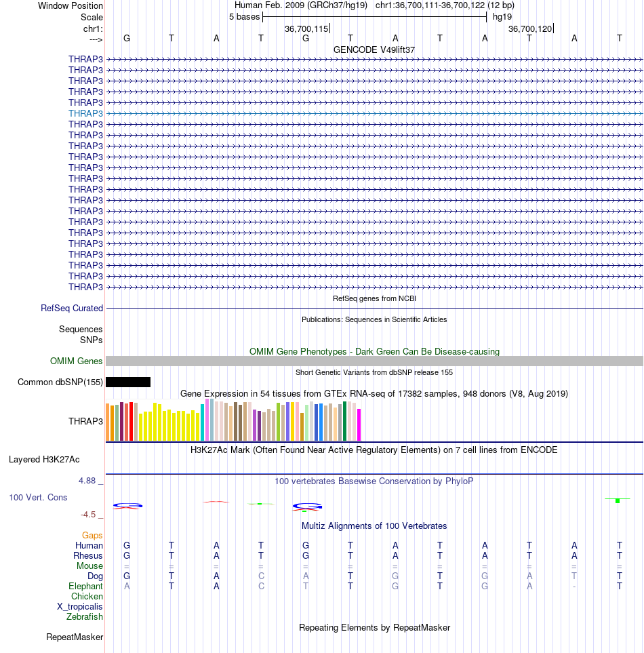
Task: Click the Sequences track label
Action: [x=81, y=329]
